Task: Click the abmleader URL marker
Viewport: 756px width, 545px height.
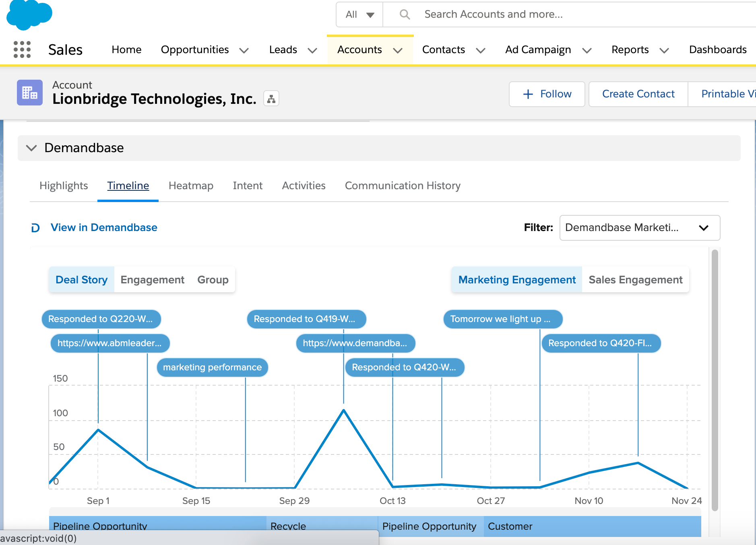Action: pyautogui.click(x=110, y=343)
